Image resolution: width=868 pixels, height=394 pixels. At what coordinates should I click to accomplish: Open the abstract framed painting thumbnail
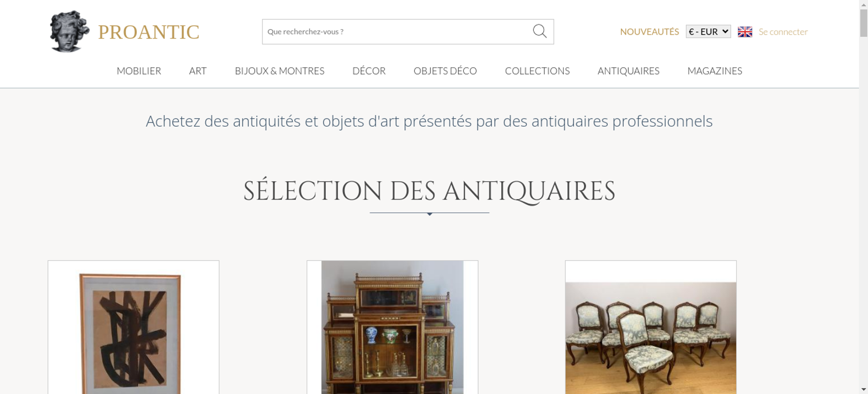pyautogui.click(x=133, y=327)
